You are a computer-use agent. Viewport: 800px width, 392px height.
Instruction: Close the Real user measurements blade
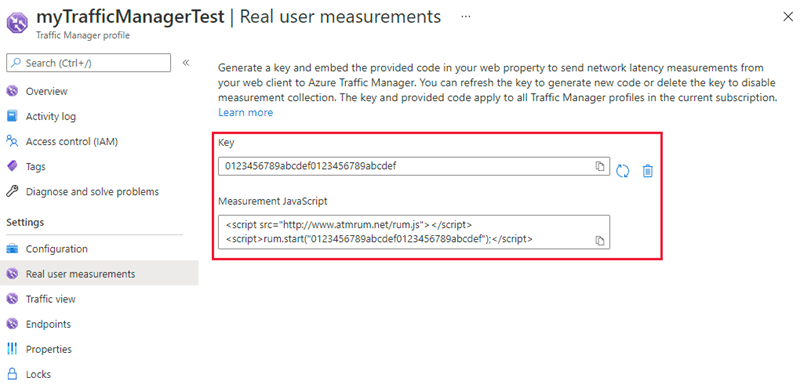pos(788,17)
